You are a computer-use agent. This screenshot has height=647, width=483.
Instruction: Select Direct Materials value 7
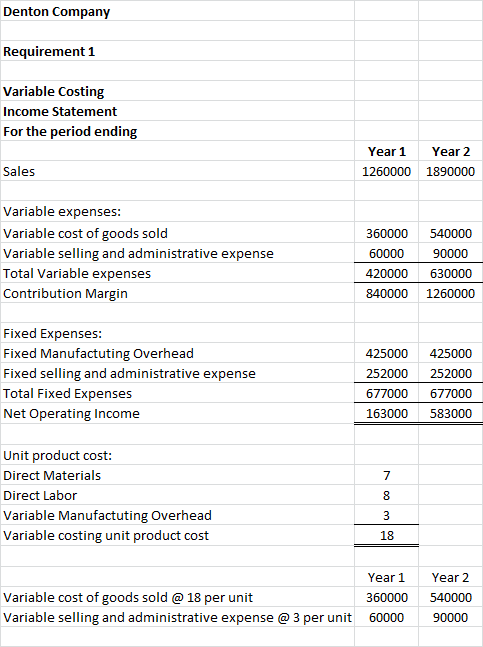click(x=386, y=475)
